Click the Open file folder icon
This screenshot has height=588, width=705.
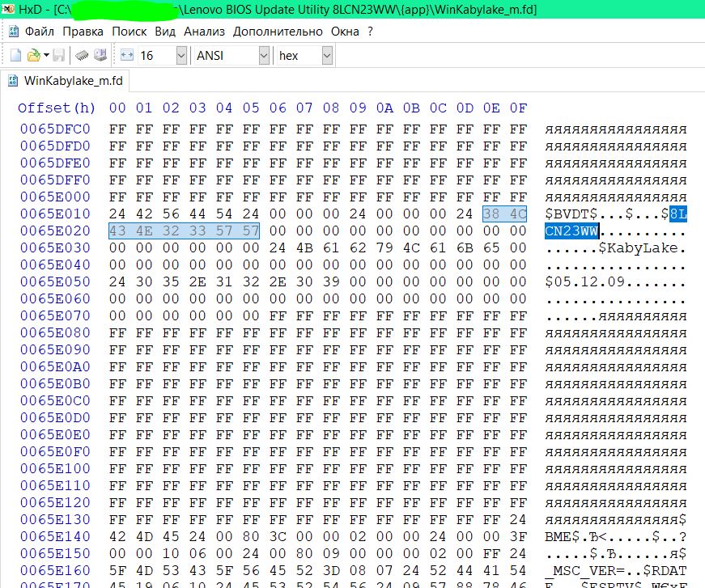[x=34, y=56]
